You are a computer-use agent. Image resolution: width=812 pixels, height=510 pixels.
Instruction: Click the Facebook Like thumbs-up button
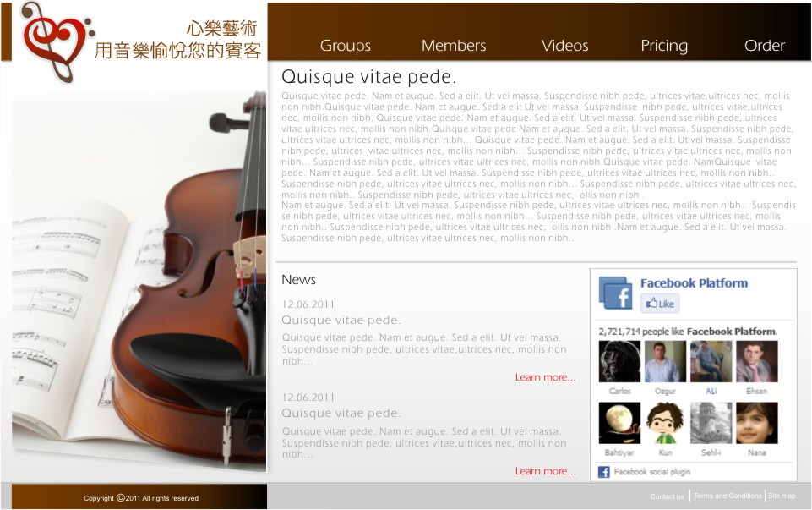(x=660, y=303)
